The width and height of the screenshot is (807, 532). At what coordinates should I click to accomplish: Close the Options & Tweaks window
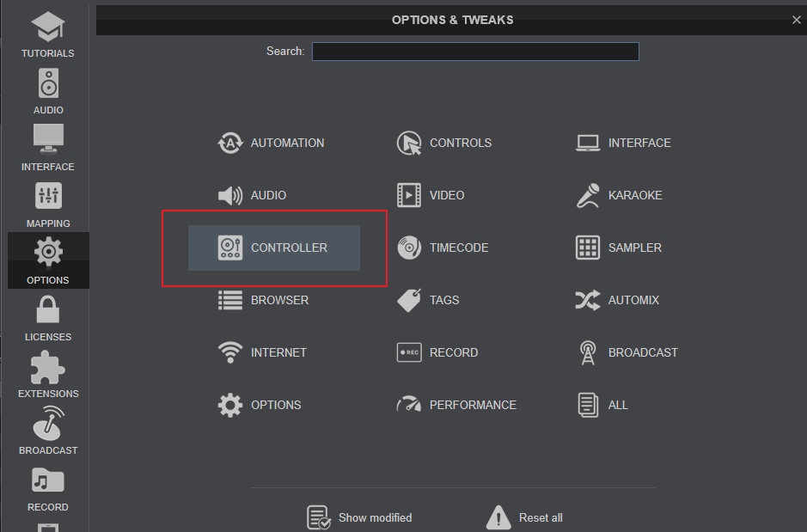coord(796,20)
